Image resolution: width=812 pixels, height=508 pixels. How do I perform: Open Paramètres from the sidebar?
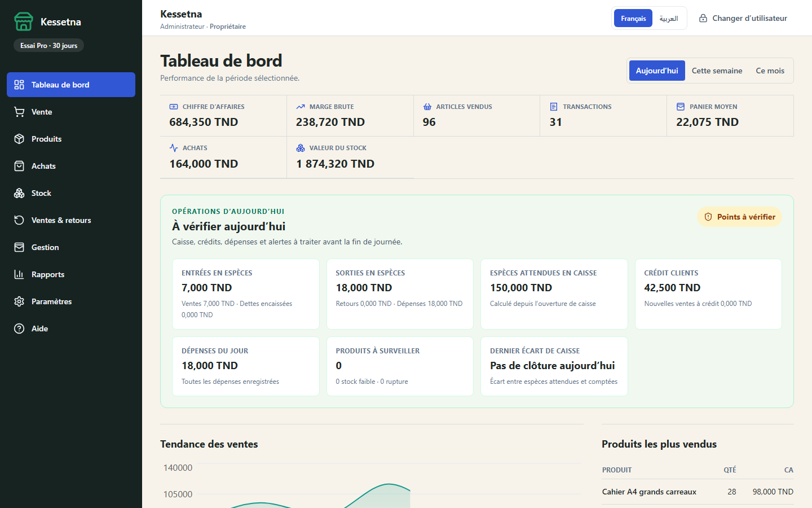71,301
